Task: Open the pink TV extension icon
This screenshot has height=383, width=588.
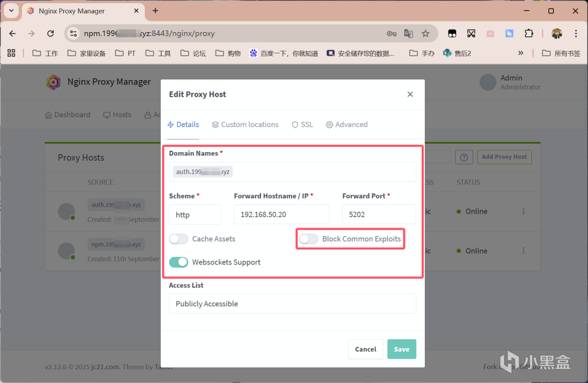Action: [491, 34]
